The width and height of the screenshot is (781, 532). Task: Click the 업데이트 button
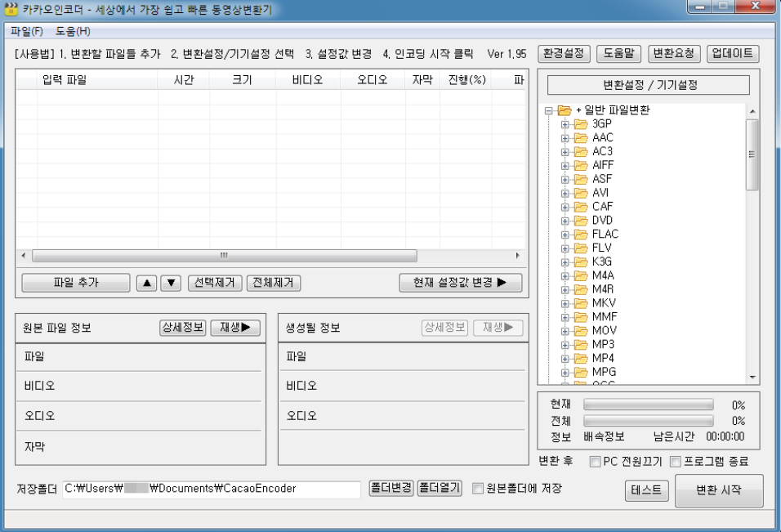click(733, 53)
